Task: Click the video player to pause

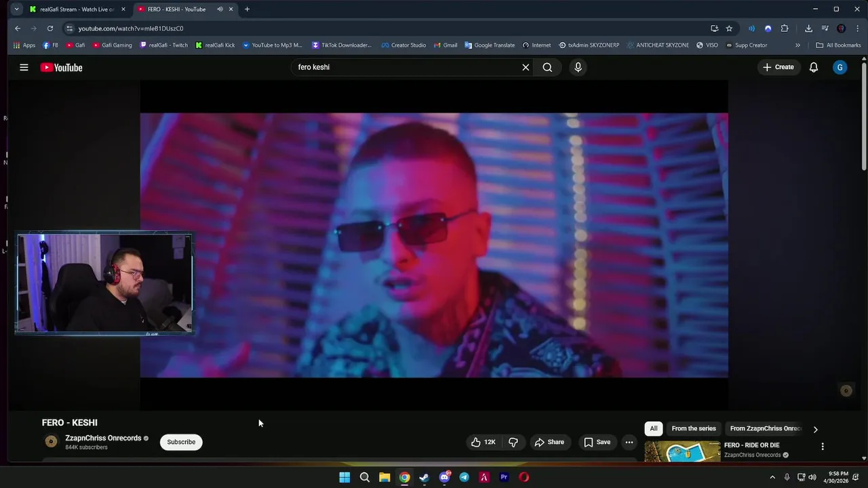Action: tap(434, 245)
